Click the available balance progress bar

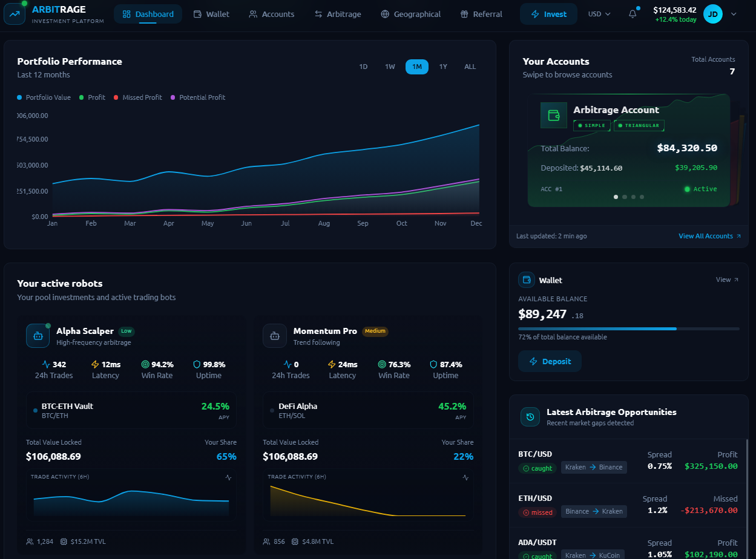[x=629, y=329]
